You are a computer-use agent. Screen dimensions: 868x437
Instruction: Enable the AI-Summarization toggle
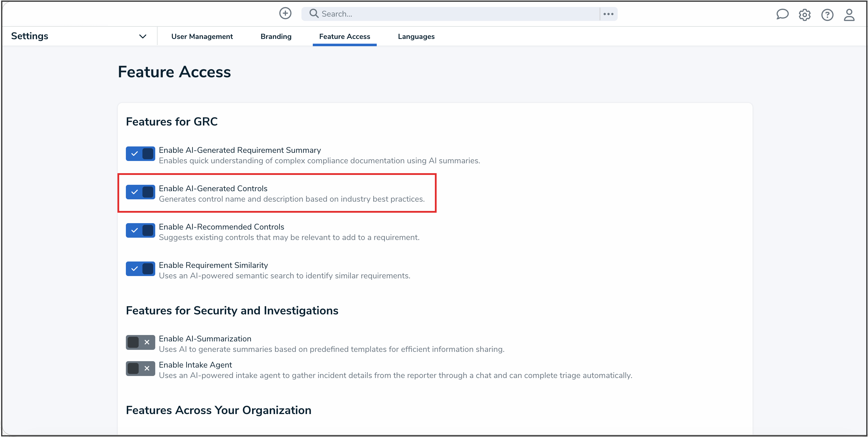(x=140, y=342)
